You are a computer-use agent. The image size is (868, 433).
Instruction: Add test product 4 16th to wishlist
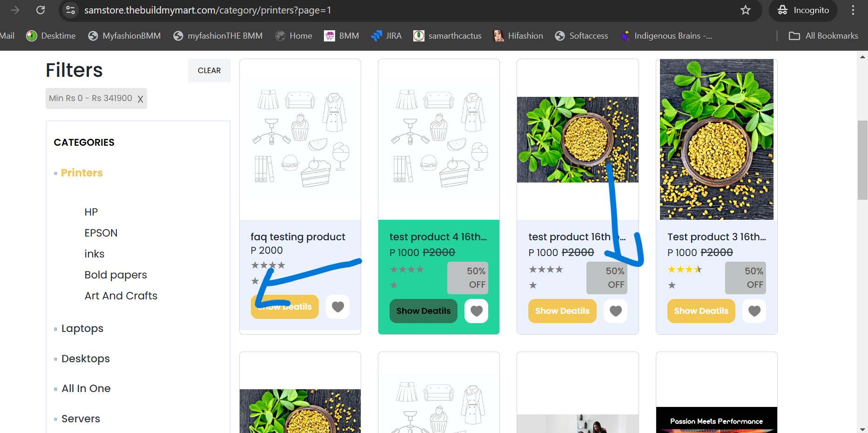(477, 311)
